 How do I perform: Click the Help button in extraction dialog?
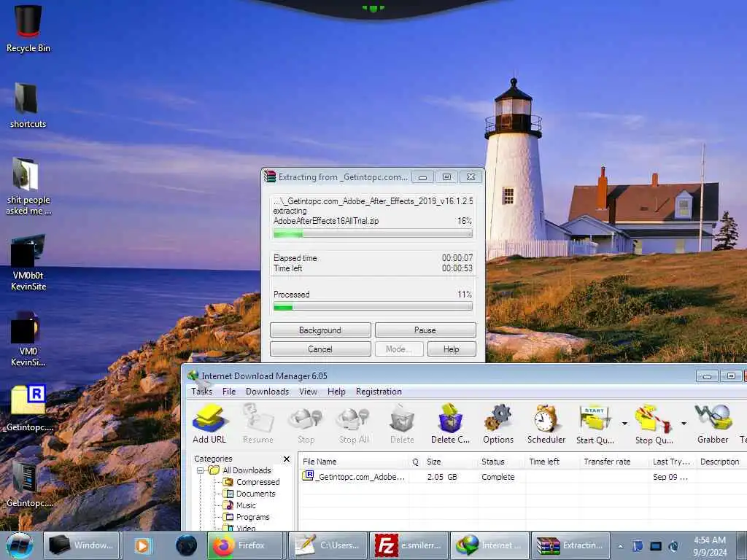pos(451,349)
